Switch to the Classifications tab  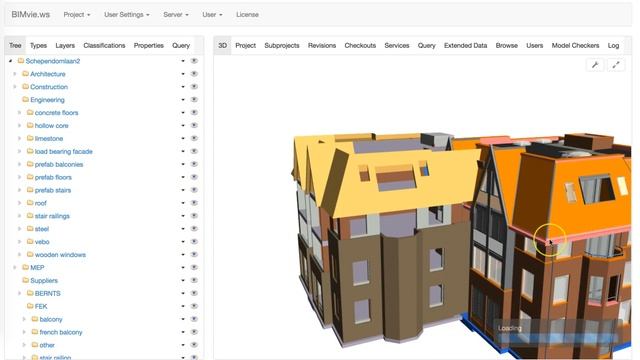[104, 45]
